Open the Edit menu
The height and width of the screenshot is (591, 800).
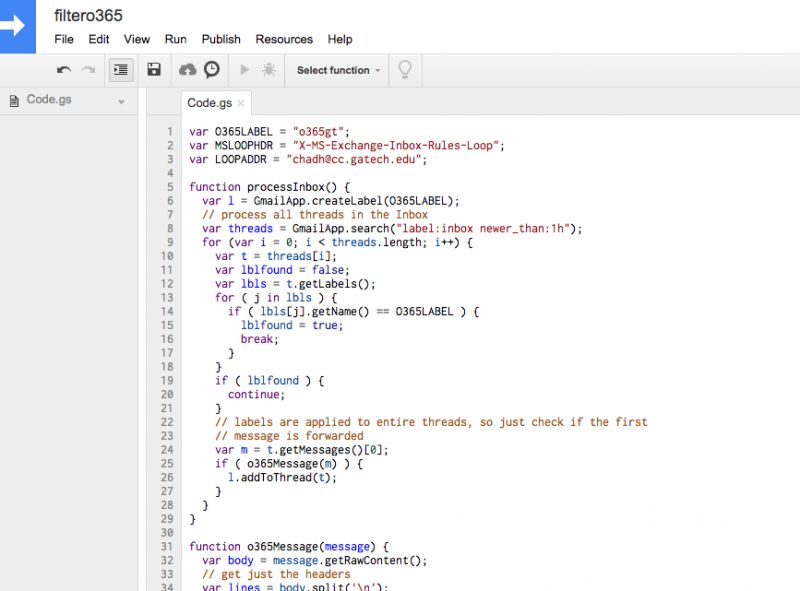[99, 39]
